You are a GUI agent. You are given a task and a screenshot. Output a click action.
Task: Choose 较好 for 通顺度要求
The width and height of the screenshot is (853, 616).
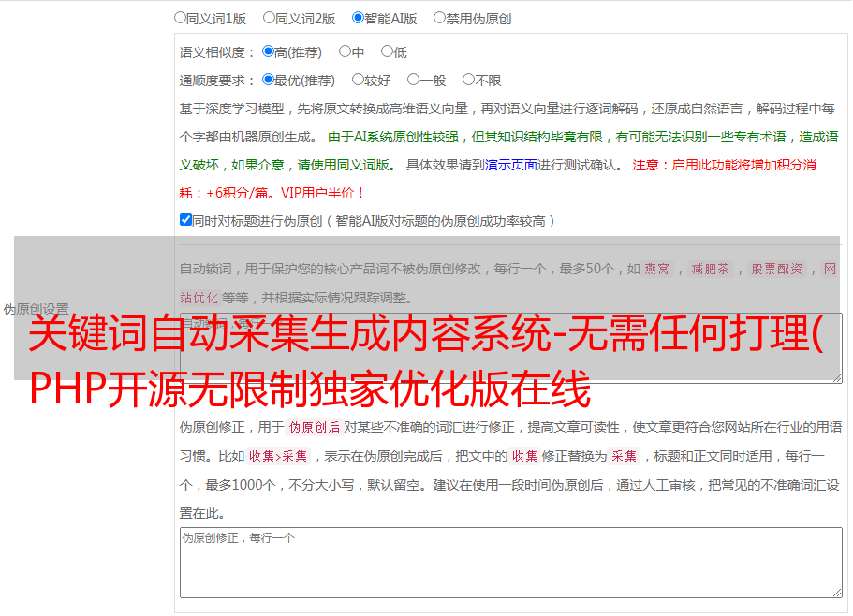[x=358, y=80]
